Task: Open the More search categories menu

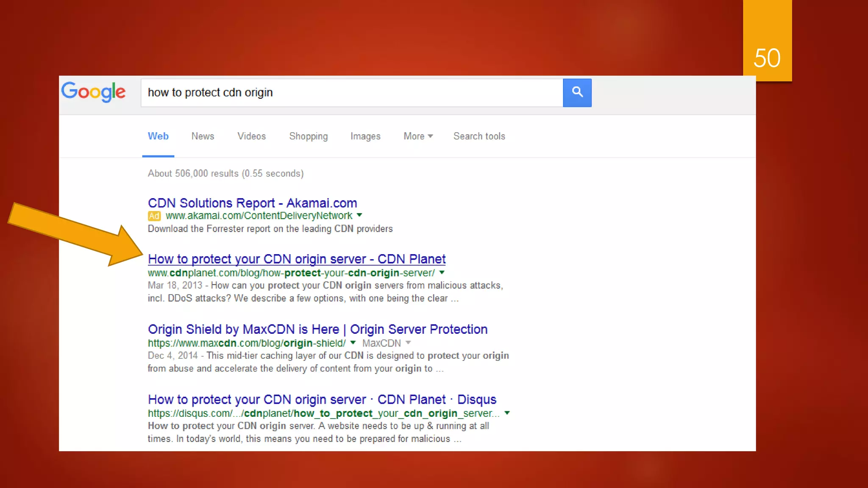Action: (418, 136)
